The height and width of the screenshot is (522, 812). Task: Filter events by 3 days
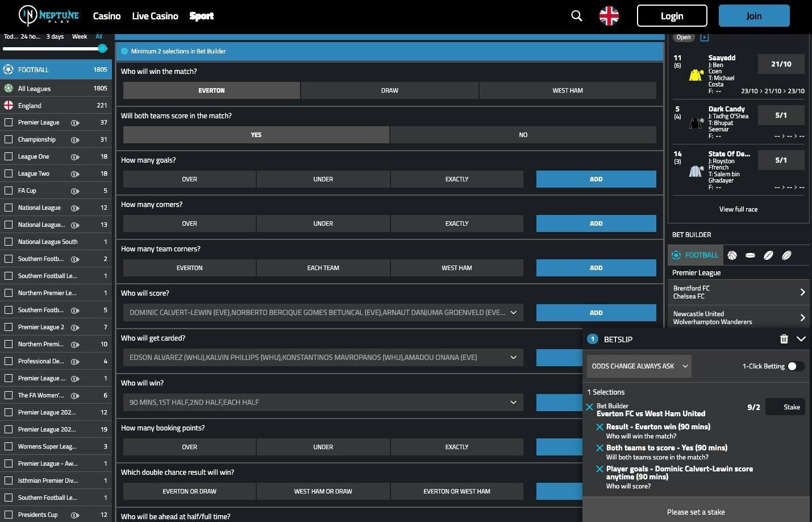coord(55,36)
